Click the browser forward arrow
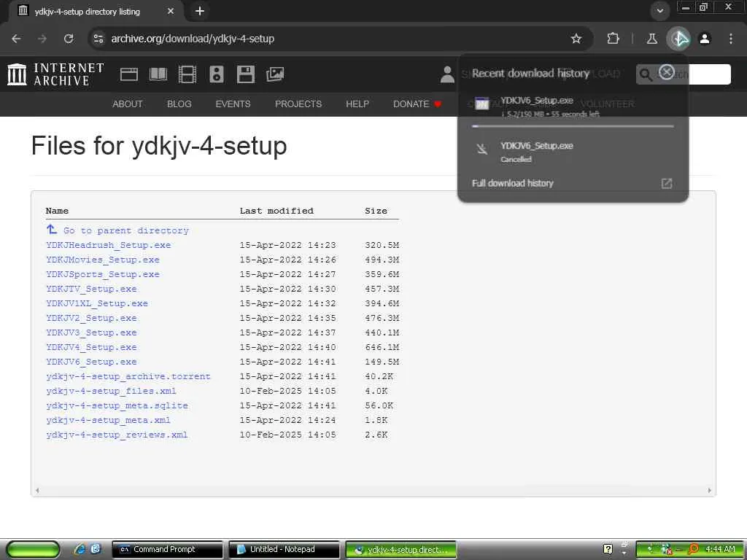The width and height of the screenshot is (747, 560). (42, 39)
